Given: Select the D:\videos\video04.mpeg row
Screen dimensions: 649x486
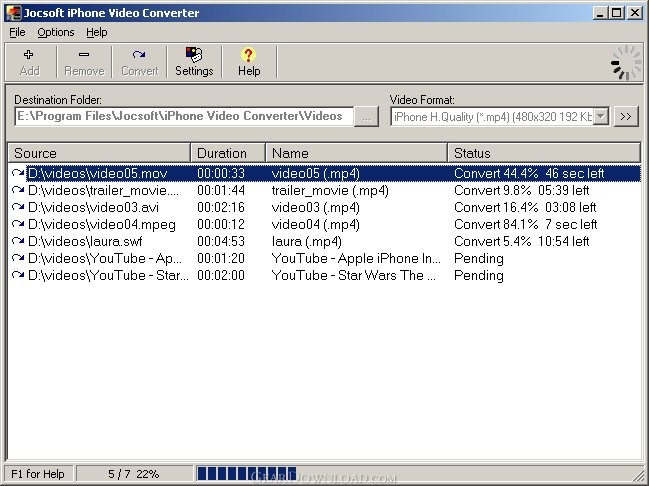Looking at the screenshot, I should coord(324,224).
